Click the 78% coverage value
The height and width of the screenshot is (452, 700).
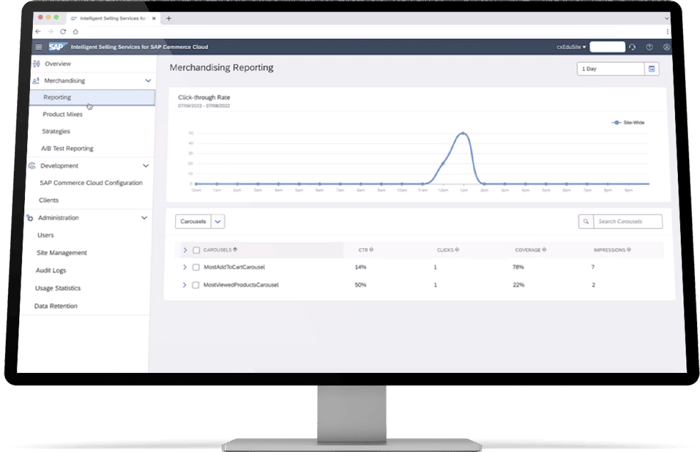click(518, 267)
